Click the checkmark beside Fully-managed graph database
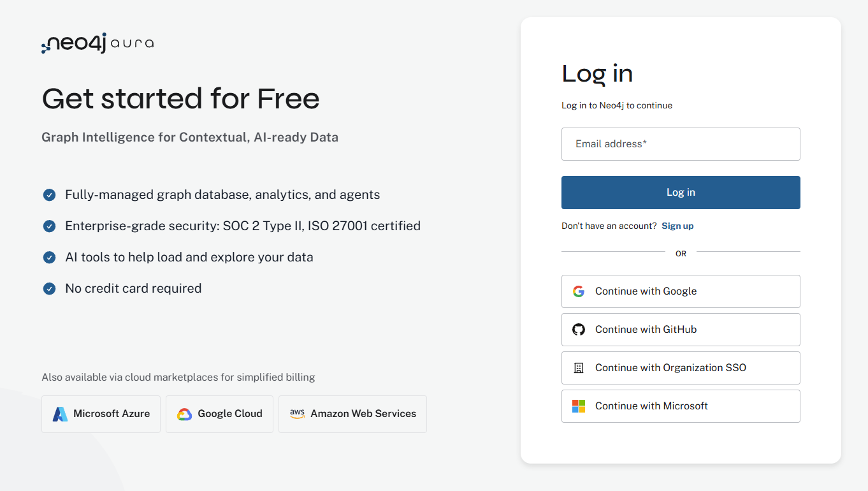The image size is (868, 491). (49, 195)
